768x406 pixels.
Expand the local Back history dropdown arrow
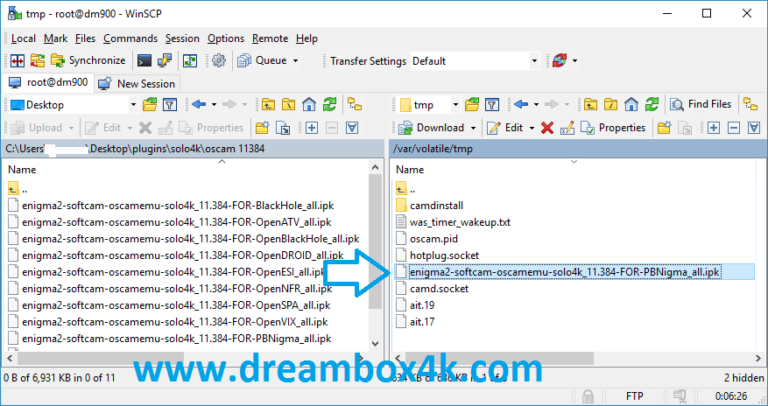pos(214,104)
